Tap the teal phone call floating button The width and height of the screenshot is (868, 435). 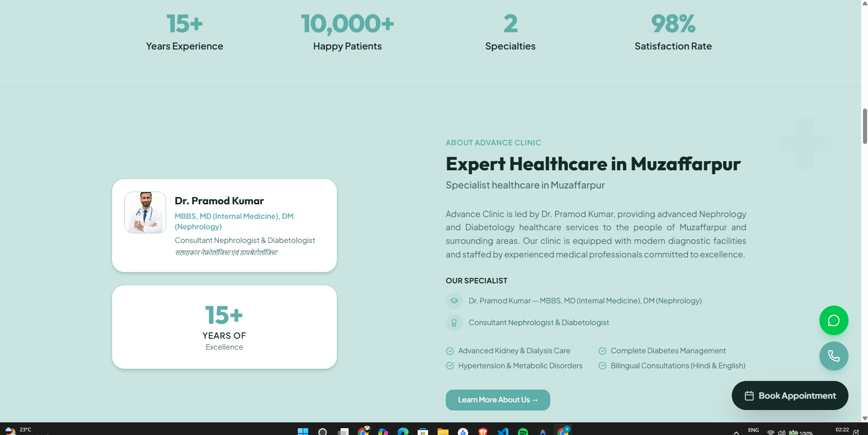[833, 356]
